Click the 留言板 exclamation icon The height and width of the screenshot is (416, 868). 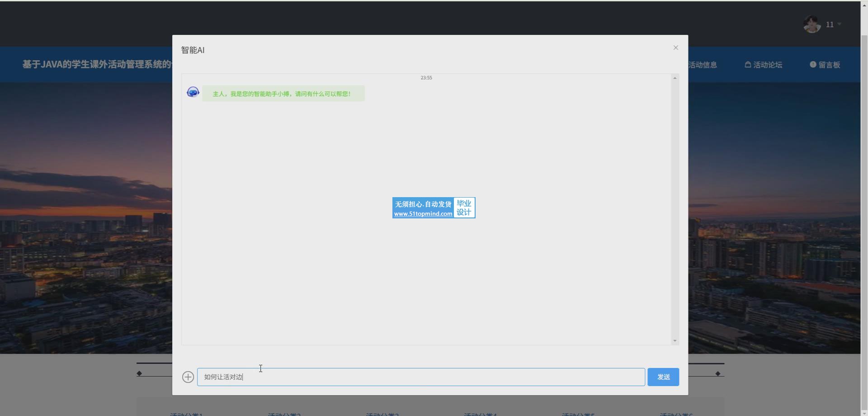coord(813,65)
